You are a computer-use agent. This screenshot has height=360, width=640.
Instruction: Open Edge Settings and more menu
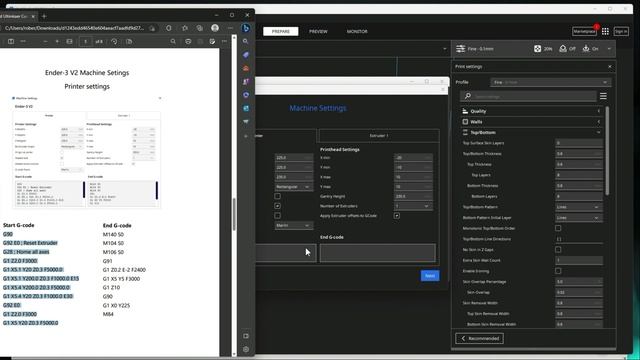click(230, 28)
